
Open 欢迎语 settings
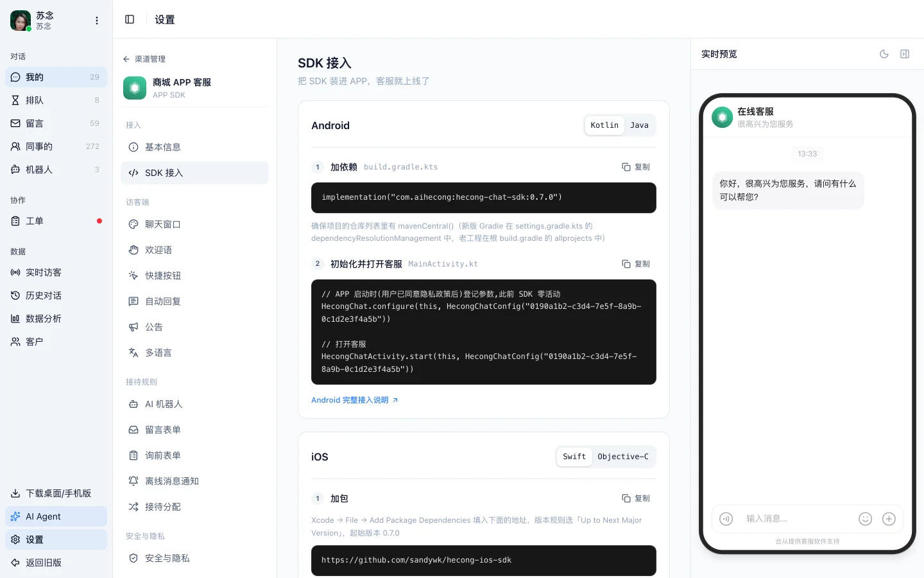tap(194, 250)
